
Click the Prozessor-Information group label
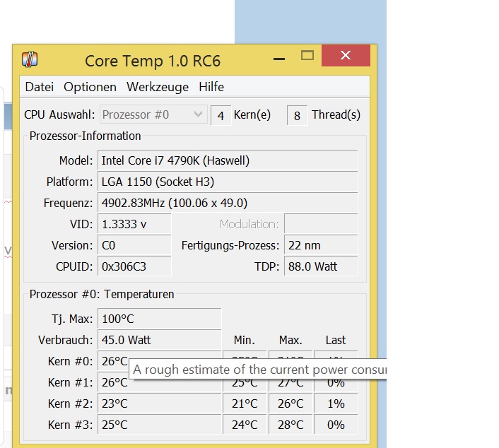click(x=85, y=136)
